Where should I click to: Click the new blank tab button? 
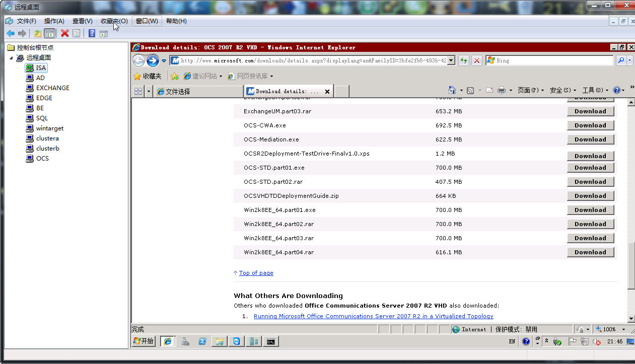[x=342, y=92]
